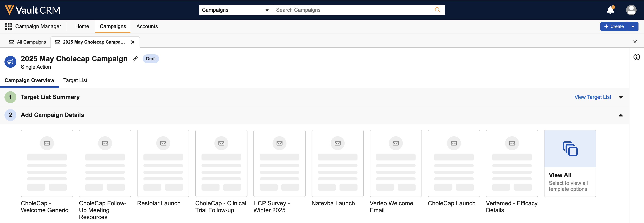
Task: Click the notifications bell icon
Action: pos(610,10)
